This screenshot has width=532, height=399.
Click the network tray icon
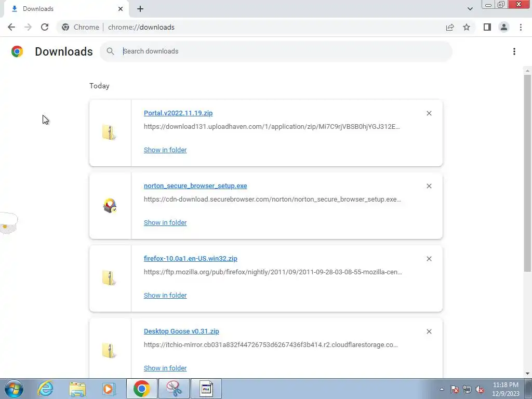click(x=467, y=389)
